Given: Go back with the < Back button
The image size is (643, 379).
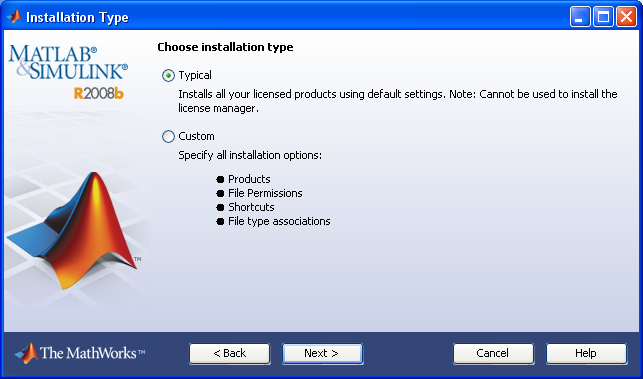Looking at the screenshot, I should [230, 354].
